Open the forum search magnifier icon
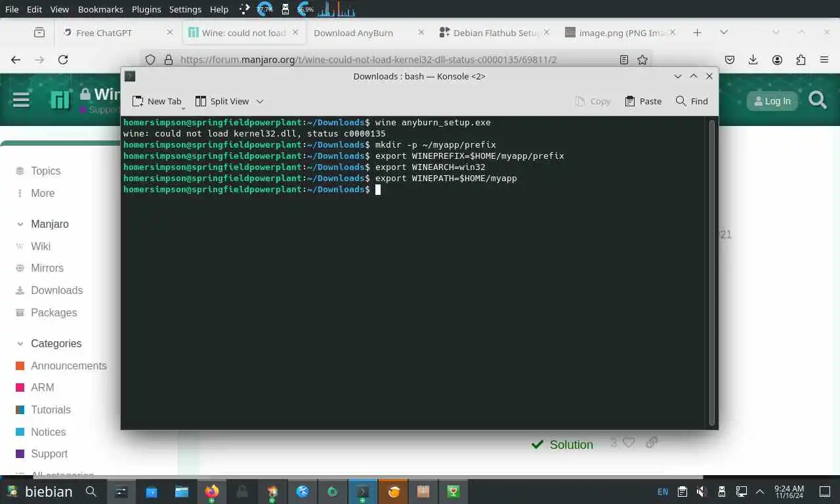Image resolution: width=840 pixels, height=504 pixels. (x=818, y=100)
